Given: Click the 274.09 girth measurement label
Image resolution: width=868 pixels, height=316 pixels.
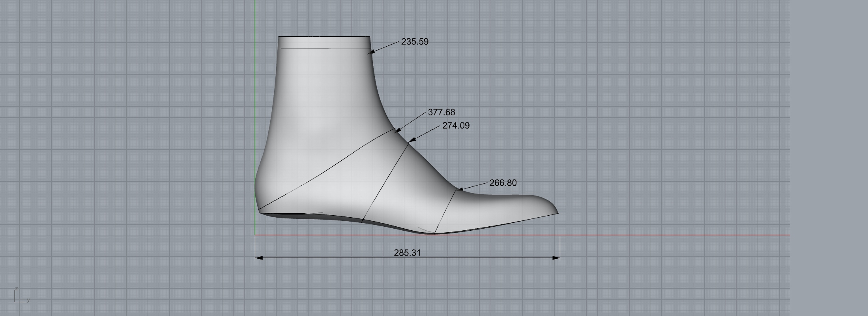Looking at the screenshot, I should pos(456,126).
